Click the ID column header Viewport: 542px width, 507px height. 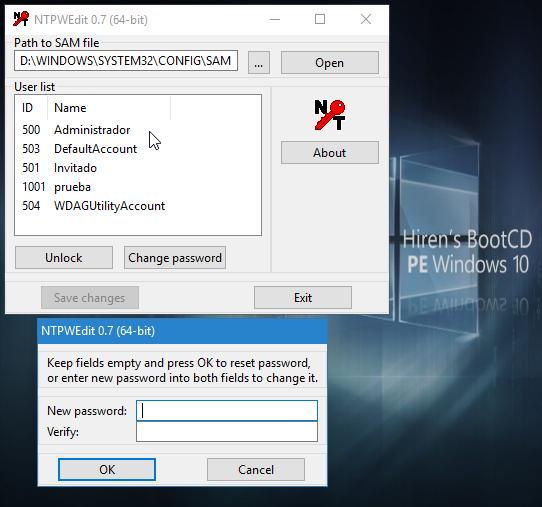[x=31, y=108]
